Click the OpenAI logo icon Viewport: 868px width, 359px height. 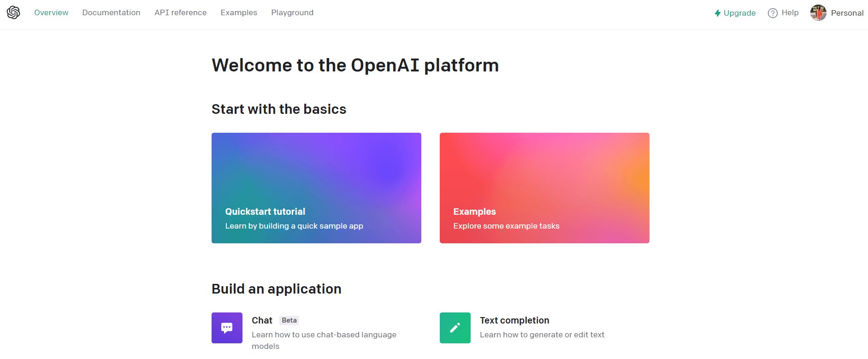tap(13, 12)
